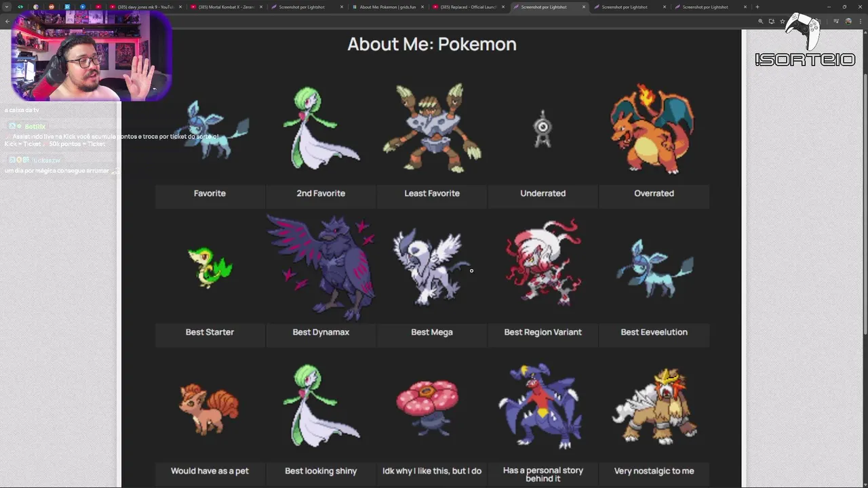
Task: Click the Vileplume sprite in the bottom row
Action: point(429,407)
